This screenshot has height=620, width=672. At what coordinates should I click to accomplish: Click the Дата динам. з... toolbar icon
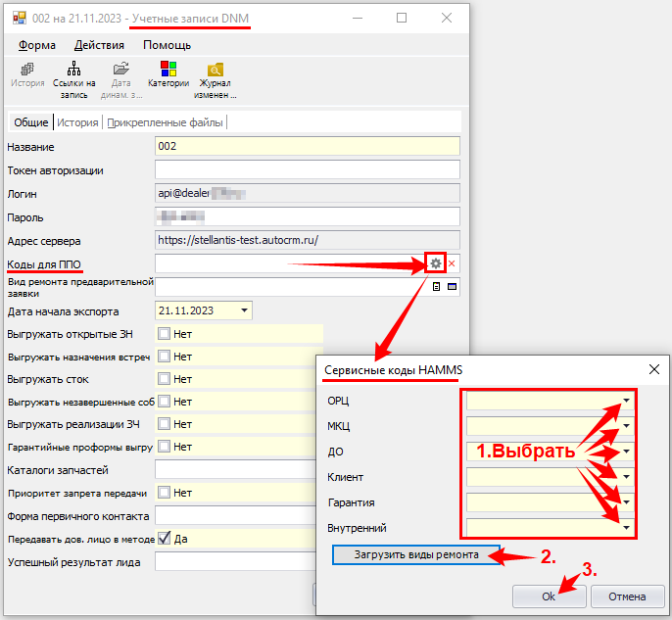point(121,74)
